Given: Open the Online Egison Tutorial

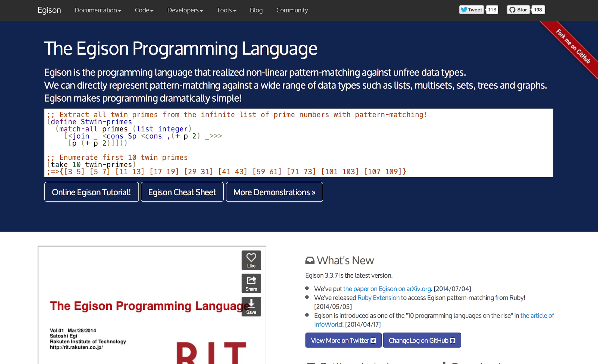Looking at the screenshot, I should [91, 192].
